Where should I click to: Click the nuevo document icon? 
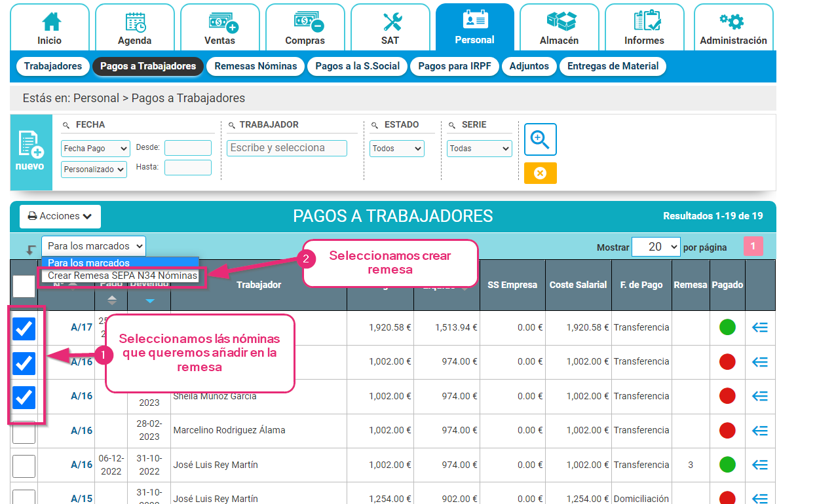31,145
